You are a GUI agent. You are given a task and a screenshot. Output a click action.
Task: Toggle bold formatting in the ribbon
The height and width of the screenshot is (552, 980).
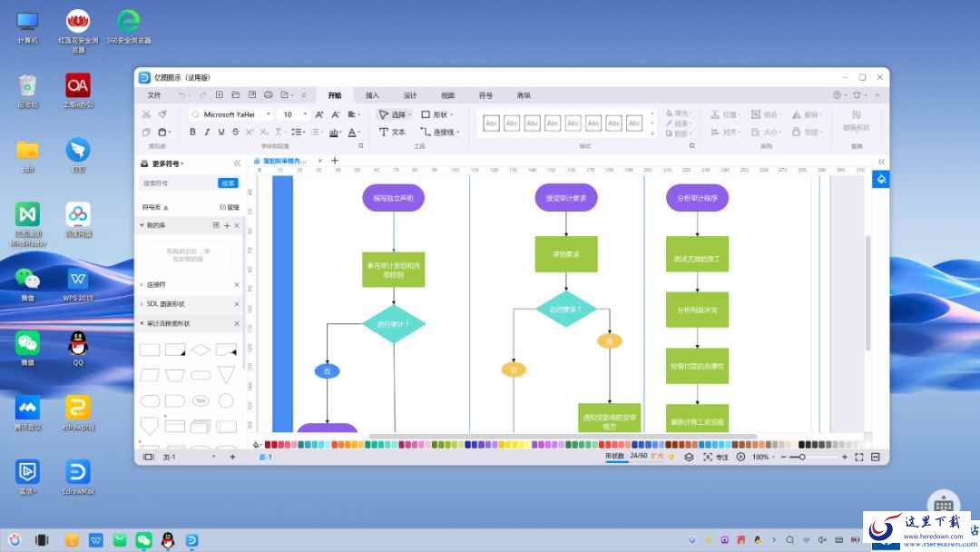point(192,132)
